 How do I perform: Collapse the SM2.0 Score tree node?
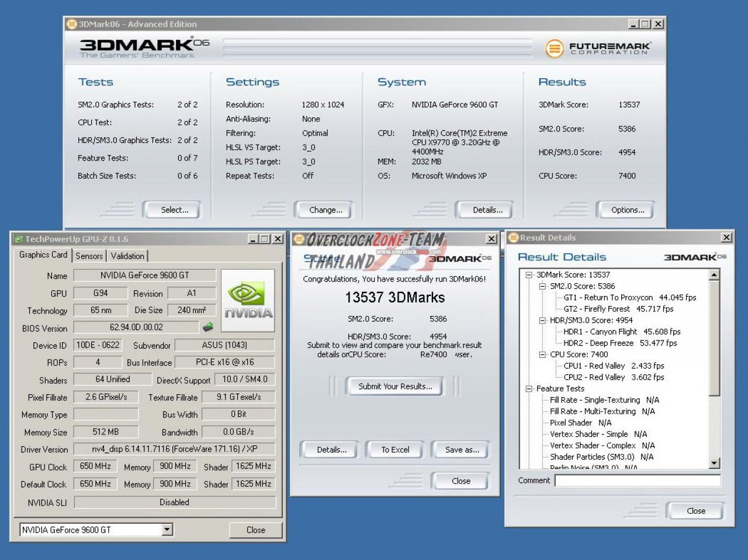click(x=542, y=286)
